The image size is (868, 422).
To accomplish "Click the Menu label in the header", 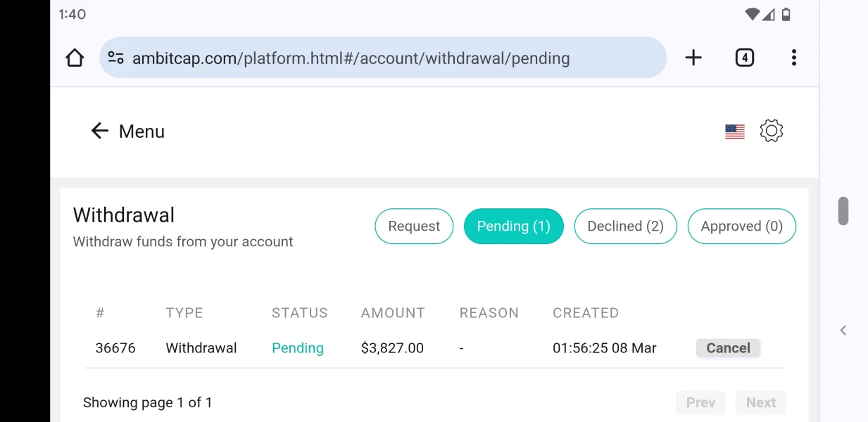I will tap(141, 132).
